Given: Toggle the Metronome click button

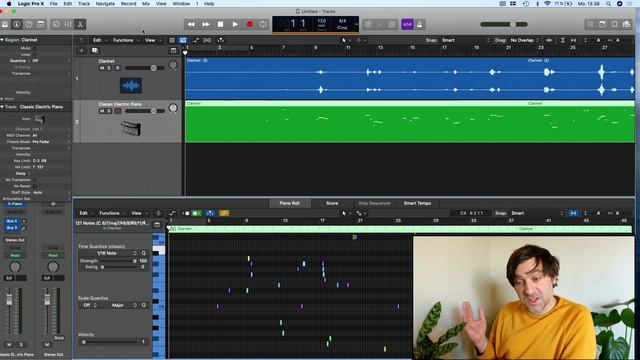Looking at the screenshot, I should coord(419,24).
